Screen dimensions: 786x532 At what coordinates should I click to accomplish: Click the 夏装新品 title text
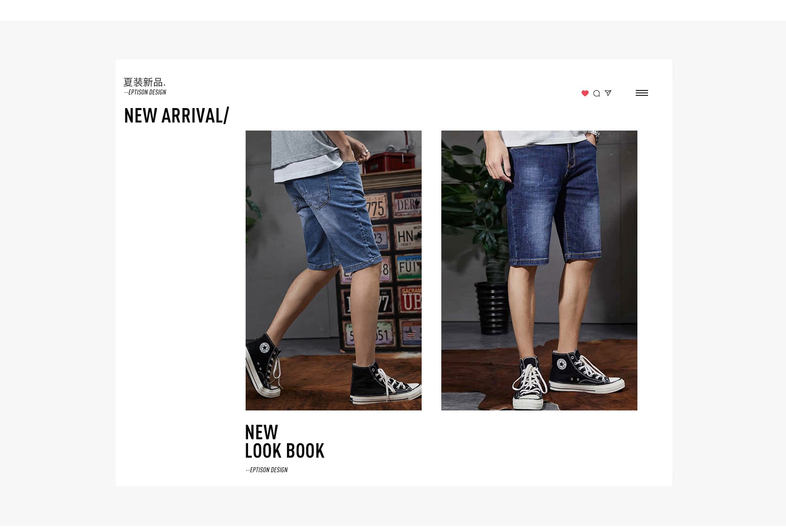point(145,82)
